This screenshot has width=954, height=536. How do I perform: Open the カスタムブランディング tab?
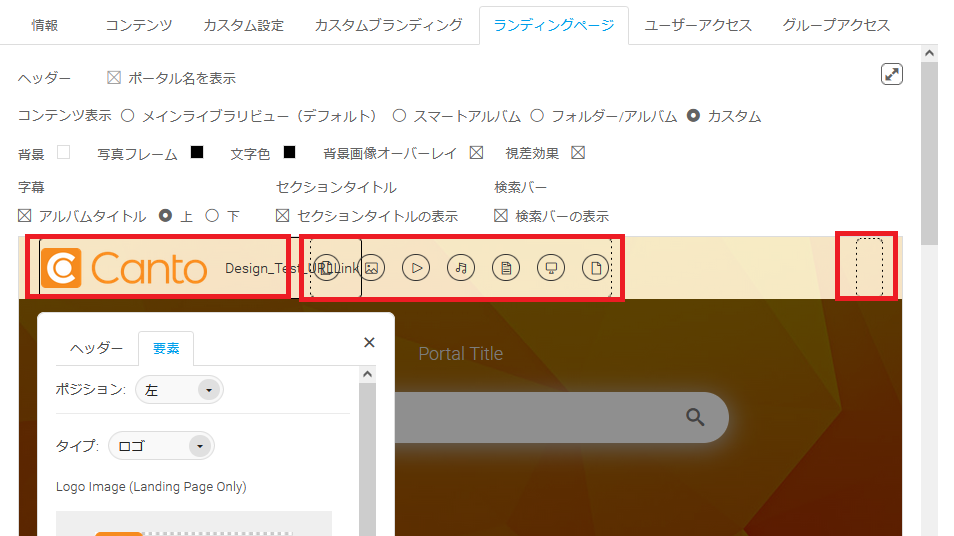click(388, 25)
